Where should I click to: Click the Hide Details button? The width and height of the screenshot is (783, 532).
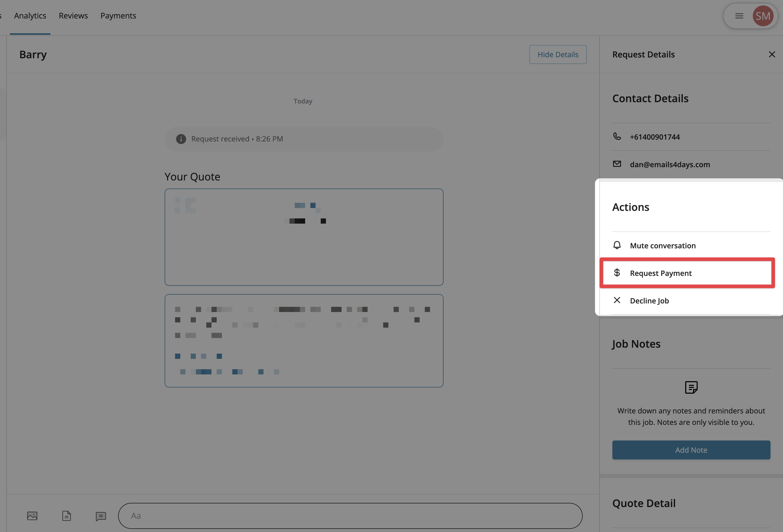coord(558,55)
